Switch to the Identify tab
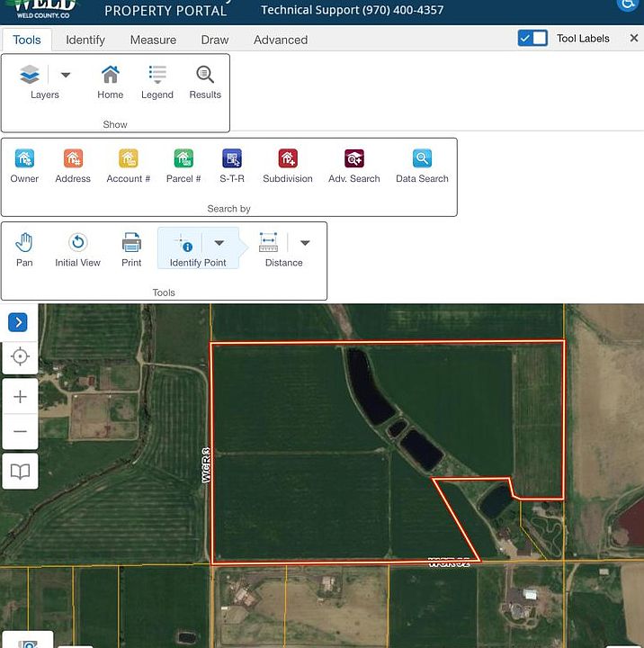Image resolution: width=644 pixels, height=648 pixels. 85,40
